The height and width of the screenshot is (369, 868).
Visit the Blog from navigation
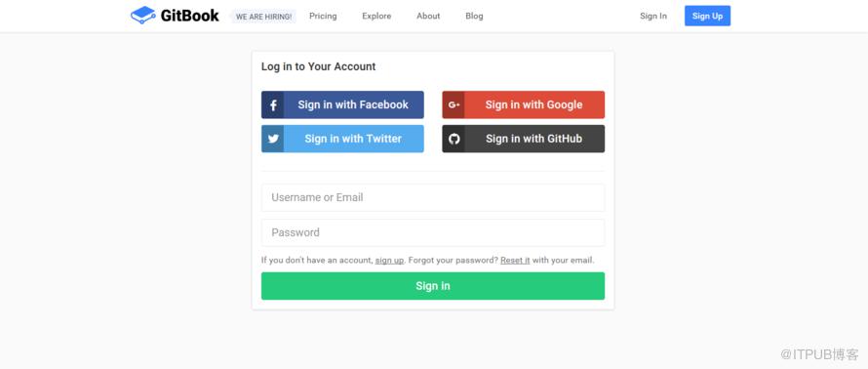[474, 16]
